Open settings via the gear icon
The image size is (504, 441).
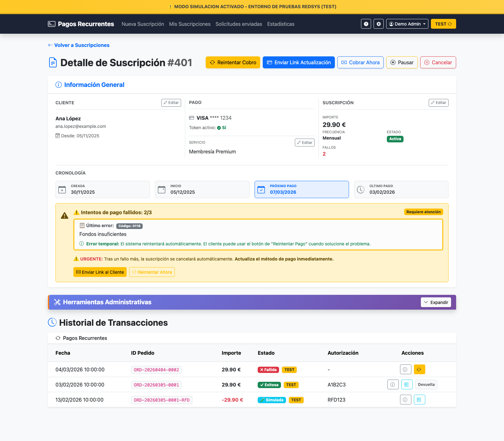(x=379, y=24)
